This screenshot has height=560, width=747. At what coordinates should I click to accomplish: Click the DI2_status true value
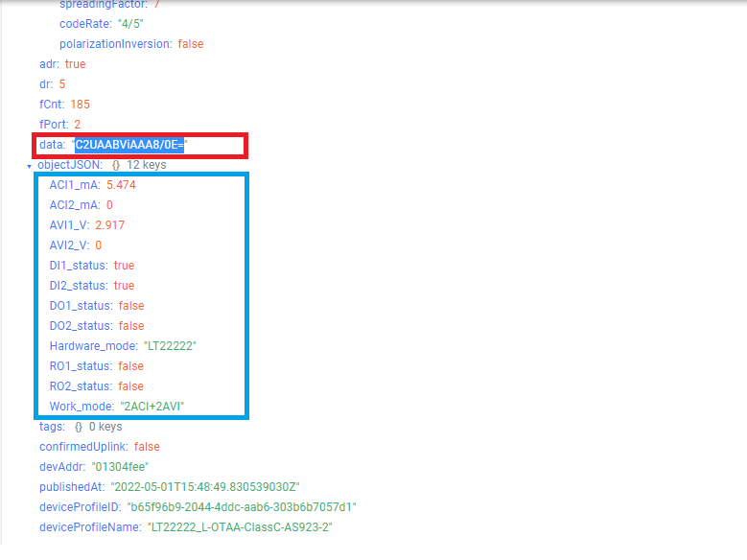pyautogui.click(x=124, y=286)
